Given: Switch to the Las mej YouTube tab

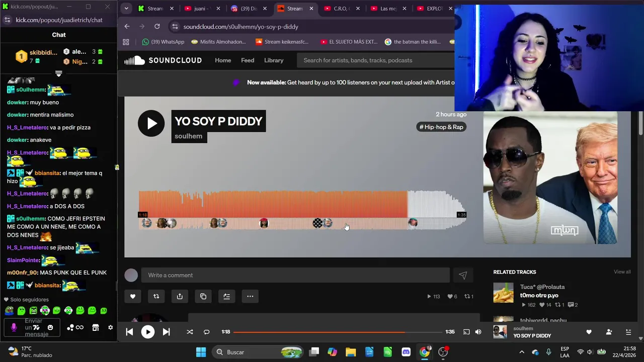Looking at the screenshot, I should [387, 9].
